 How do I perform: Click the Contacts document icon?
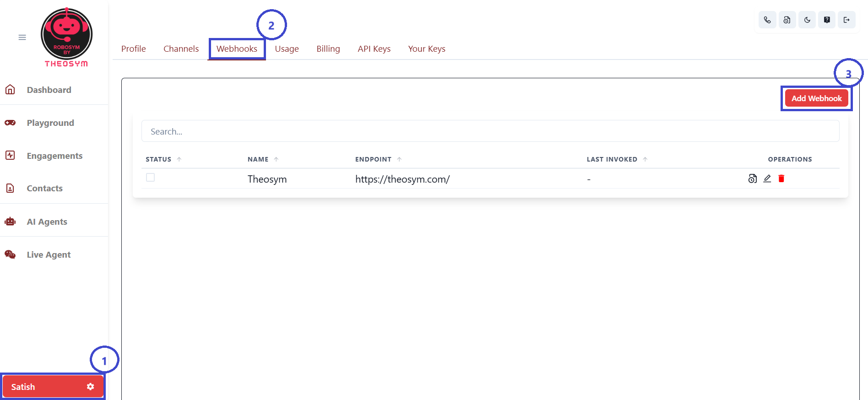coord(10,188)
